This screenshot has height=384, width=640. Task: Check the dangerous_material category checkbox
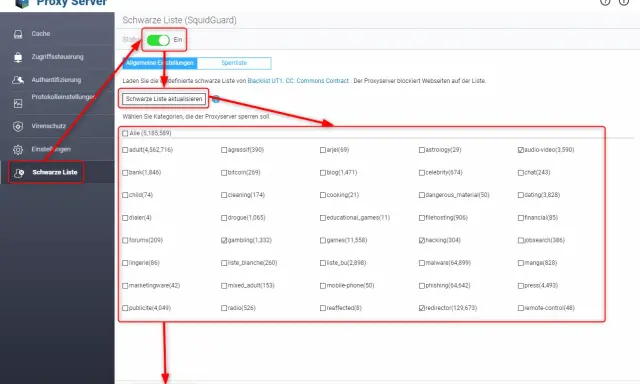pos(422,195)
